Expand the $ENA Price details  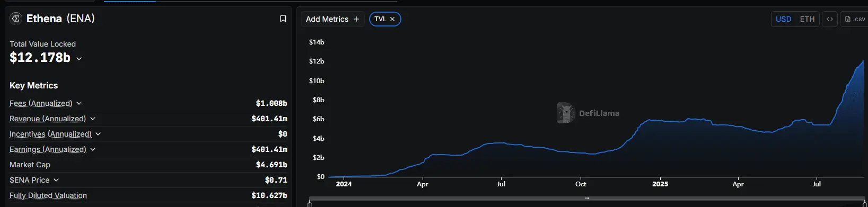pos(56,180)
